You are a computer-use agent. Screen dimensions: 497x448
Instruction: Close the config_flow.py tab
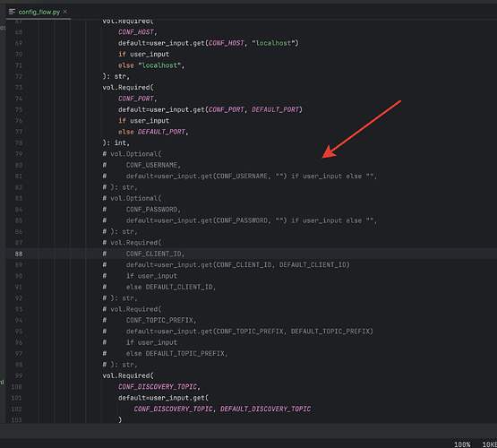[x=65, y=12]
